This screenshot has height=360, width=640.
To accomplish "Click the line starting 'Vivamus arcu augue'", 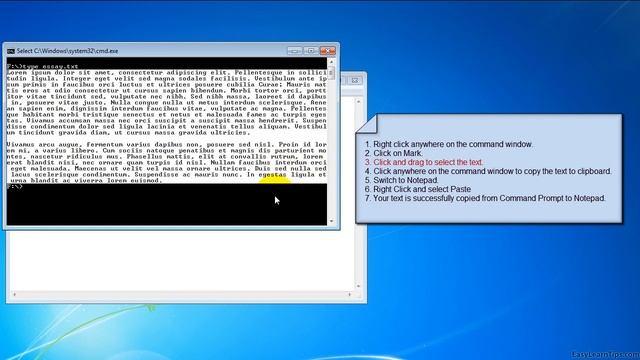I will coord(167,144).
